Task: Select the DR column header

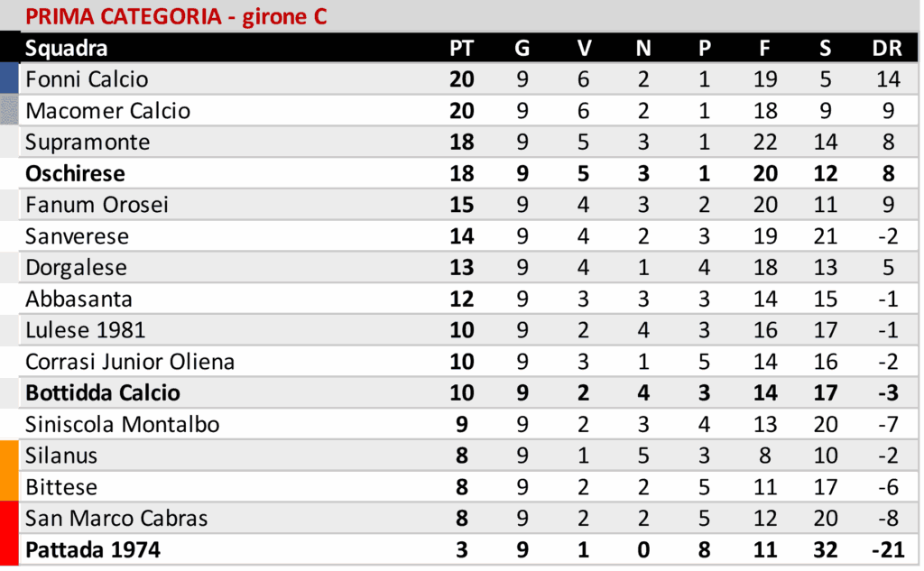Action: click(887, 49)
